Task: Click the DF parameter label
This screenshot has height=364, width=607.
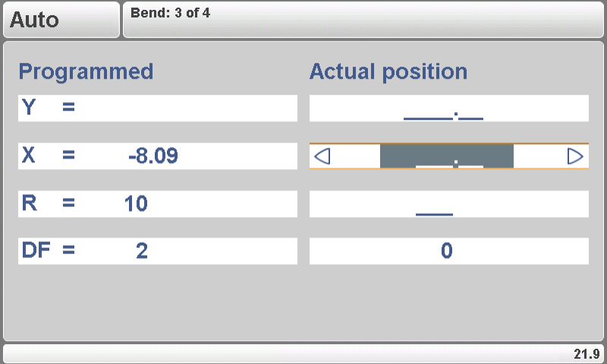Action: pos(33,251)
